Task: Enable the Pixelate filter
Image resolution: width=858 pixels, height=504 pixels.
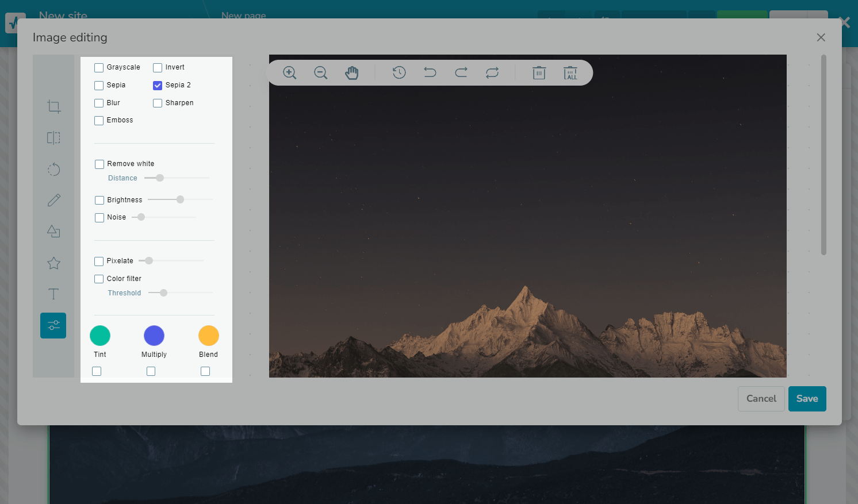Action: pos(99,261)
